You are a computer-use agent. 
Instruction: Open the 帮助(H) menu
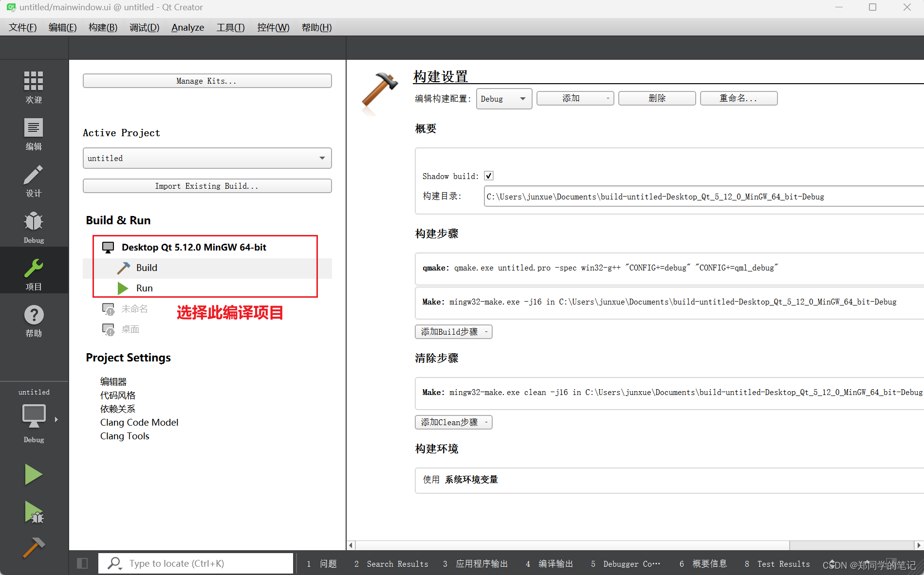(316, 27)
